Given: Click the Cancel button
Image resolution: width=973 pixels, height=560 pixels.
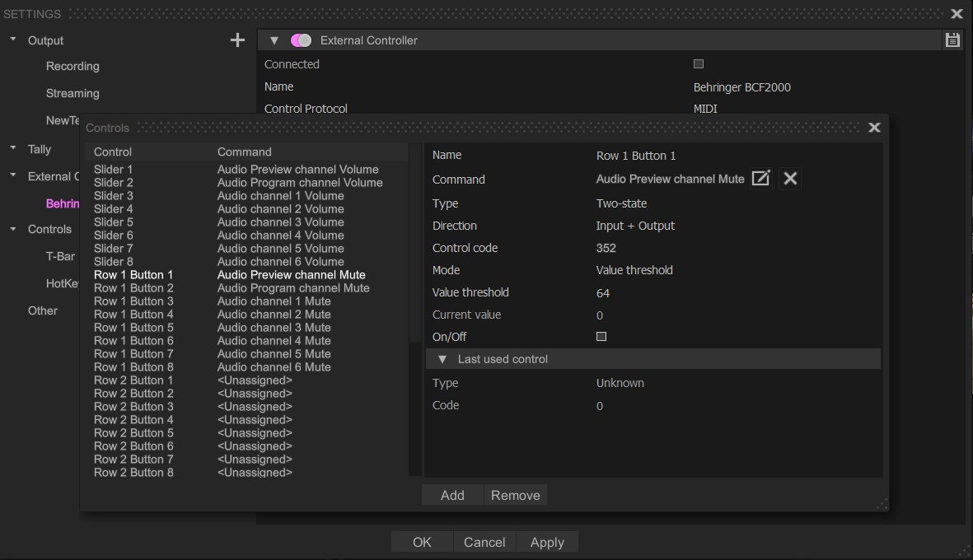Looking at the screenshot, I should click(x=484, y=542).
